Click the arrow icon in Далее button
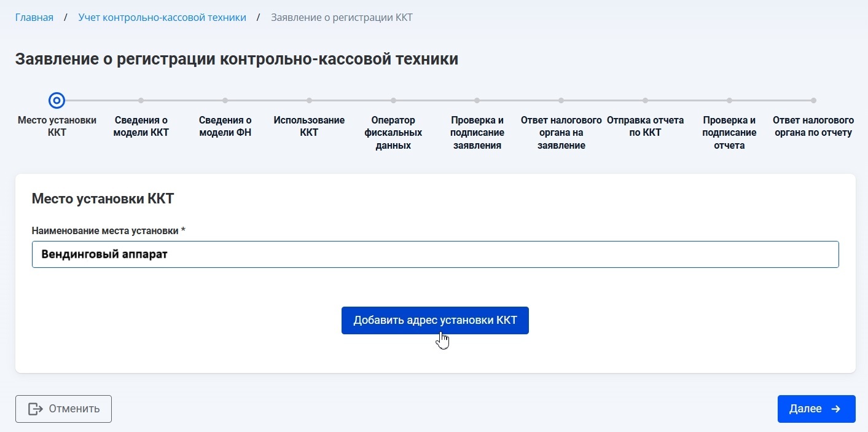This screenshot has width=868, height=432. tap(835, 409)
